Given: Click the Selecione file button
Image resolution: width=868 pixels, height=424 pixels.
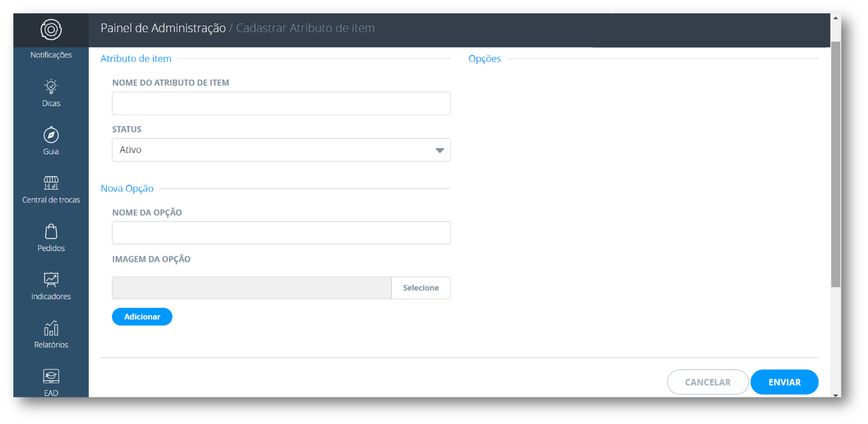Looking at the screenshot, I should (421, 288).
